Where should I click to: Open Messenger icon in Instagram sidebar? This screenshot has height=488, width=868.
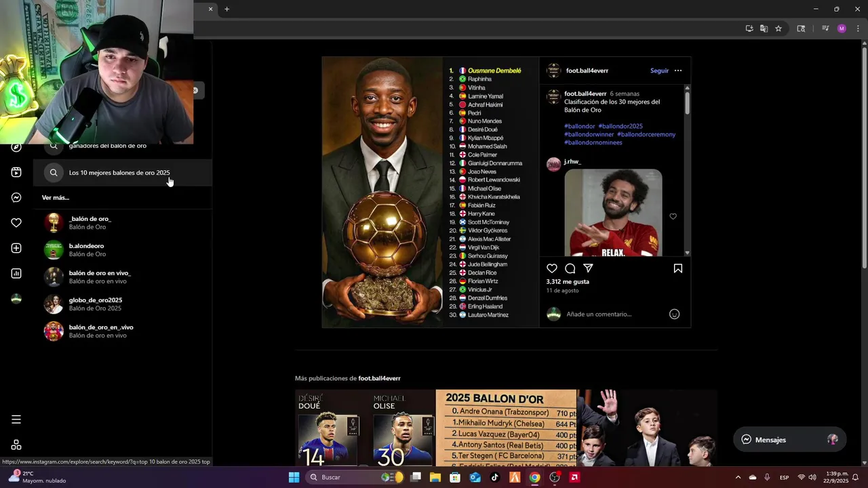pyautogui.click(x=16, y=198)
